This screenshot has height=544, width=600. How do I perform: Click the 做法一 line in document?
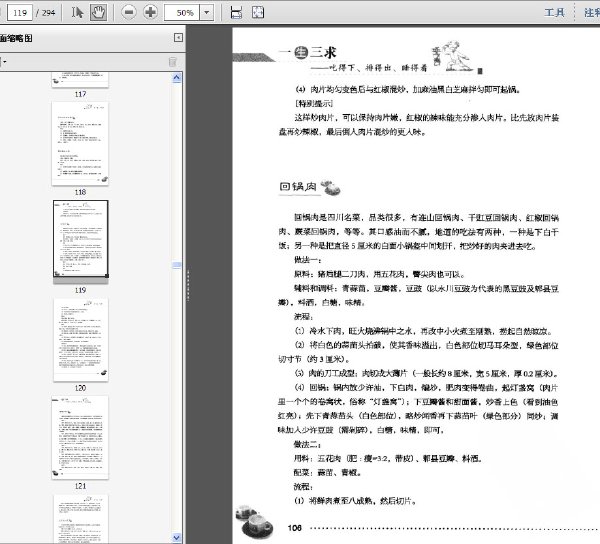[308, 260]
